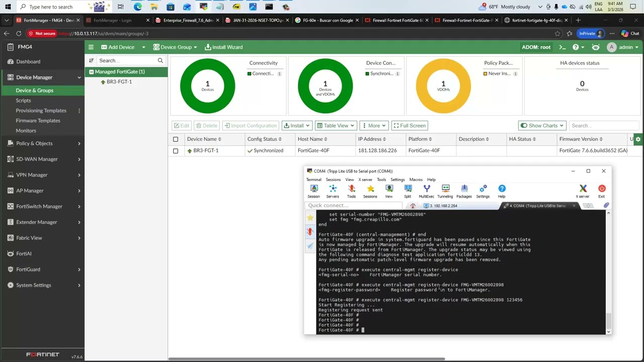Click the Install Wizard button

[x=224, y=47]
